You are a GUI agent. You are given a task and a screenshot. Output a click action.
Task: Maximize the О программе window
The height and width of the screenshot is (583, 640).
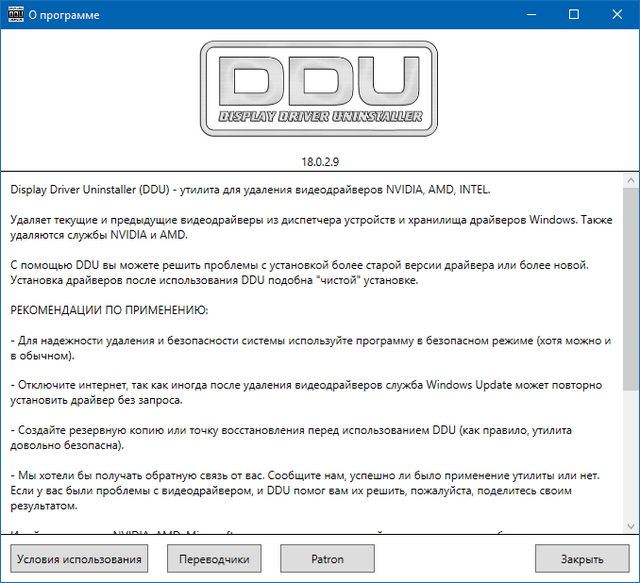tap(572, 15)
